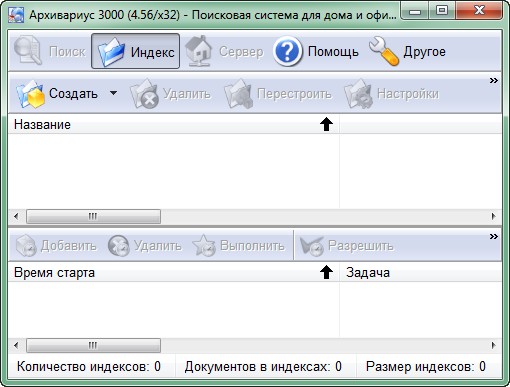Open index Настройки gear icon
The width and height of the screenshot is (510, 387).
pyautogui.click(x=359, y=94)
